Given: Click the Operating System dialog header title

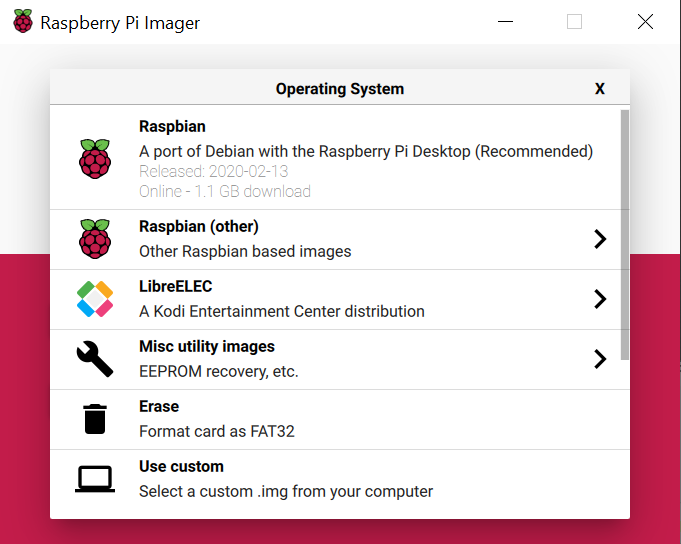Looking at the screenshot, I should [340, 89].
